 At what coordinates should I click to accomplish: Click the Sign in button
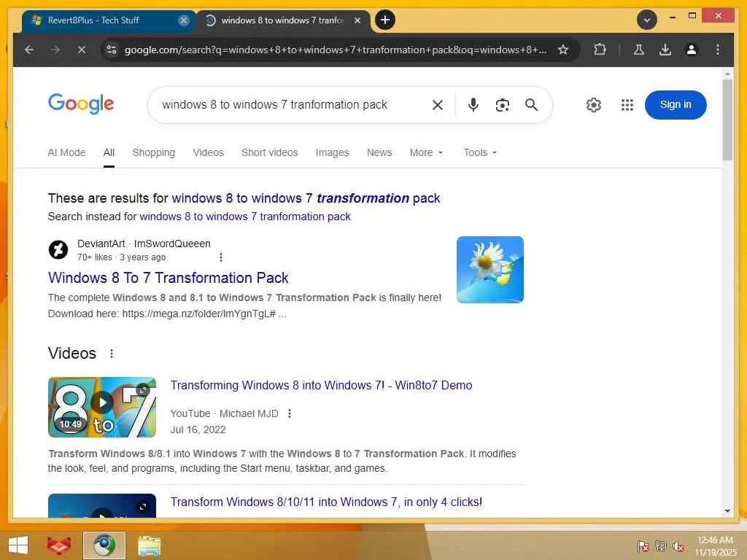tap(675, 105)
